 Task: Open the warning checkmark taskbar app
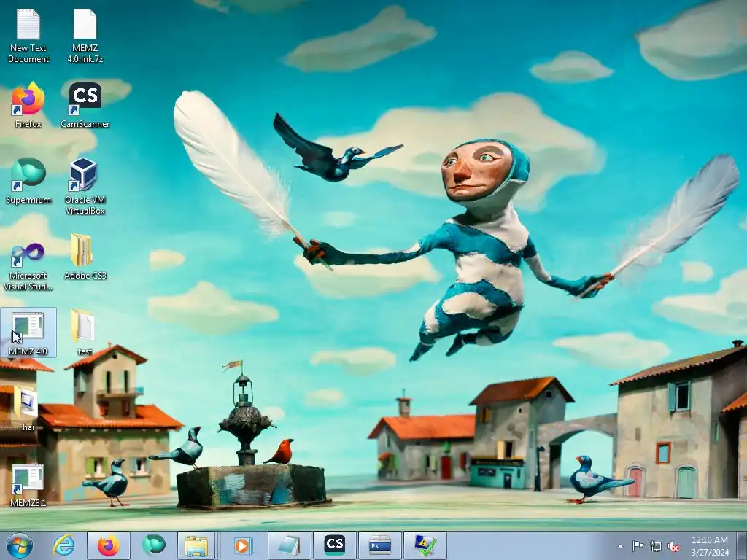(x=425, y=545)
